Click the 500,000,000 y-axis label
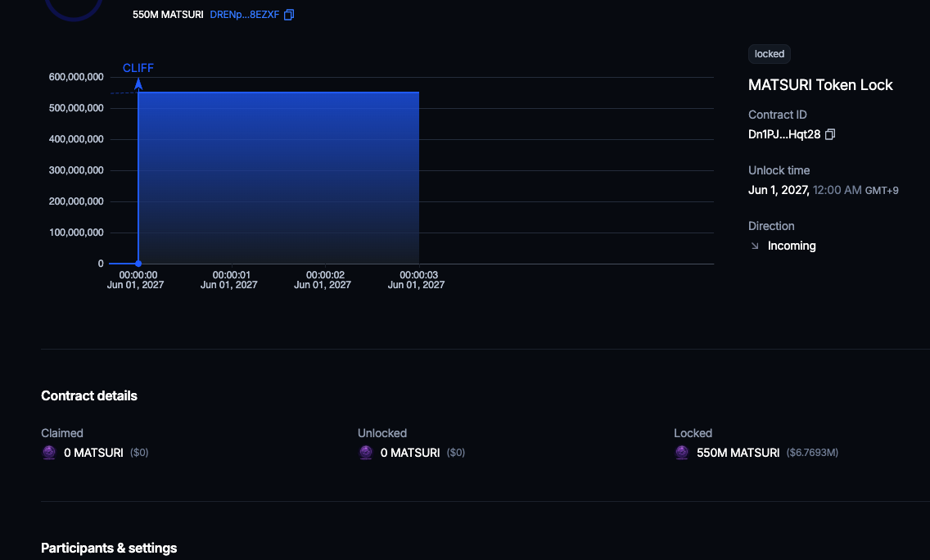This screenshot has width=930, height=560. [76, 108]
